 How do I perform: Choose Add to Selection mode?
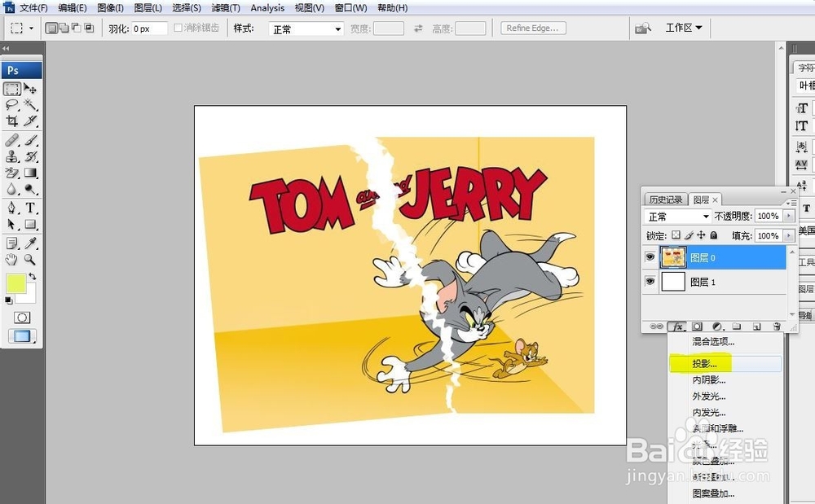64,28
